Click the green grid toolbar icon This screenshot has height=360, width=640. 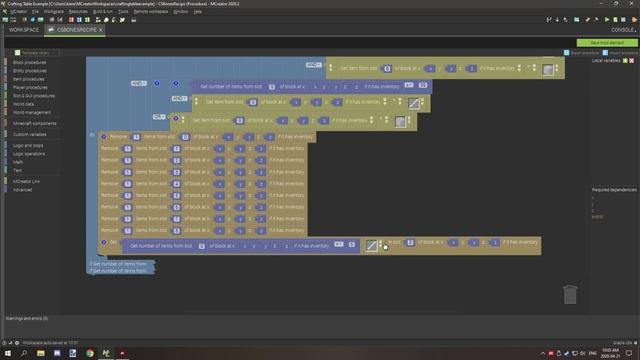click(87, 20)
